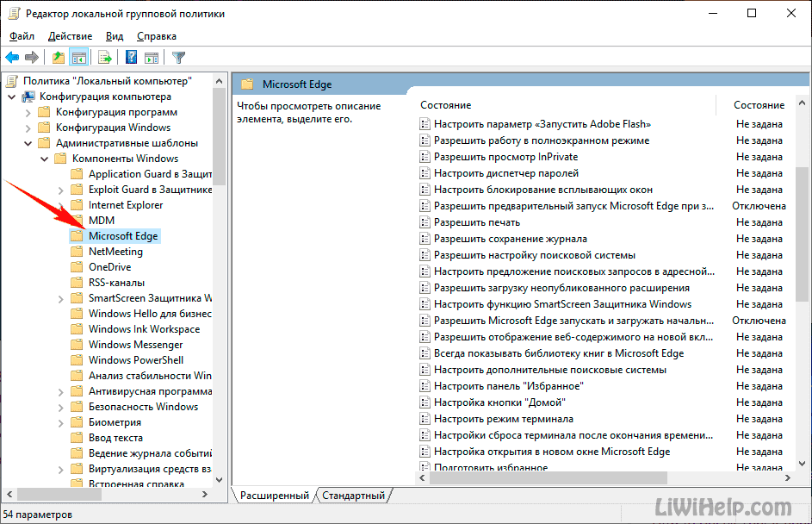
Task: Open the Действие menu
Action: pos(70,36)
